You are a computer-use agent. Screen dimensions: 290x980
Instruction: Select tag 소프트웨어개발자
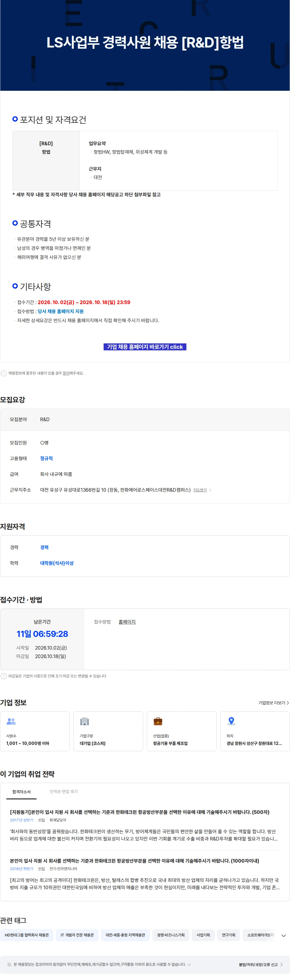point(260,935)
